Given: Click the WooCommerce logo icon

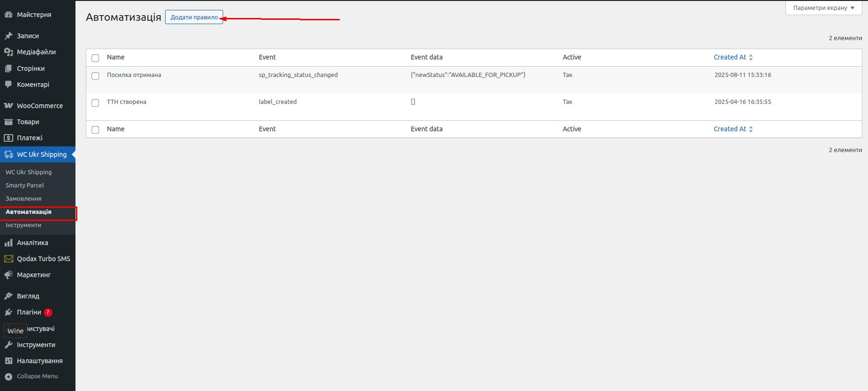Looking at the screenshot, I should pyautogui.click(x=8, y=106).
